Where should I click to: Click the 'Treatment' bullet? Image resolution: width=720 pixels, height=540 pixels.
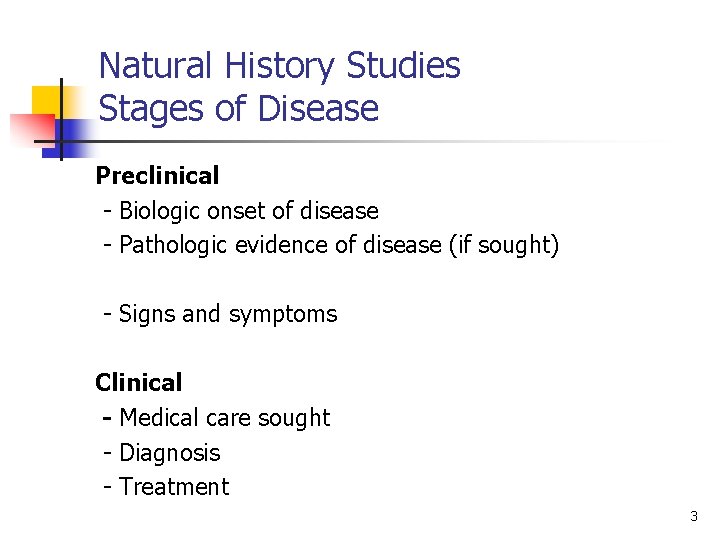[174, 487]
